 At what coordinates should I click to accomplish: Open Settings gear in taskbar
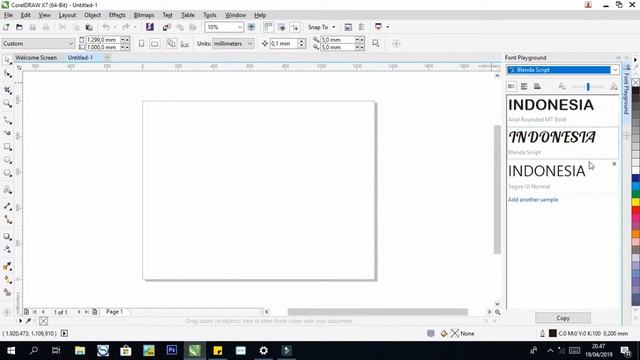[264, 350]
